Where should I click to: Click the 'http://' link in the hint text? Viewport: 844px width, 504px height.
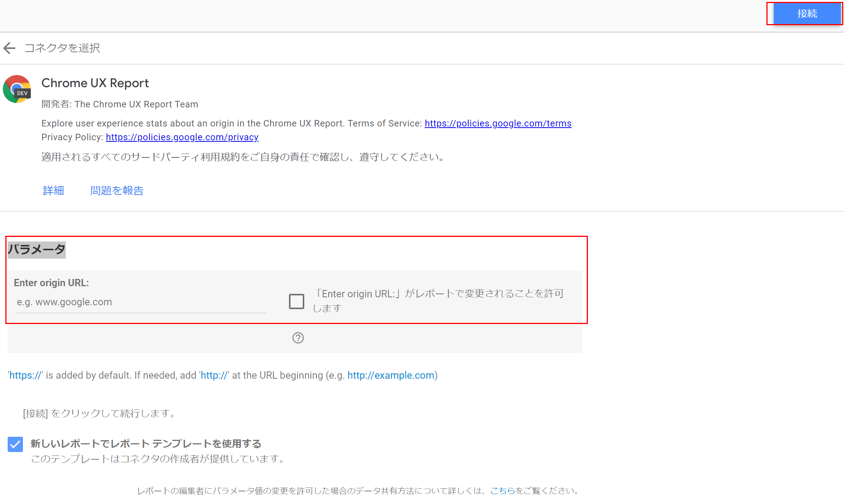point(214,375)
